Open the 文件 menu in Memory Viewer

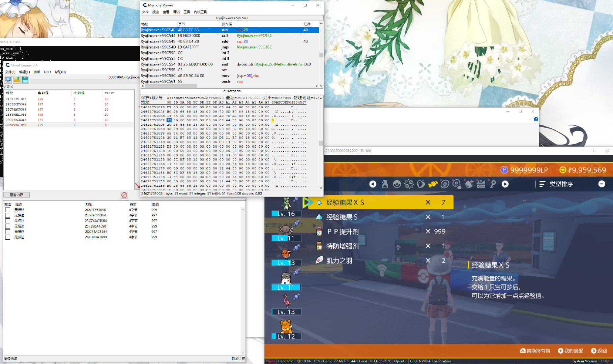coord(145,12)
